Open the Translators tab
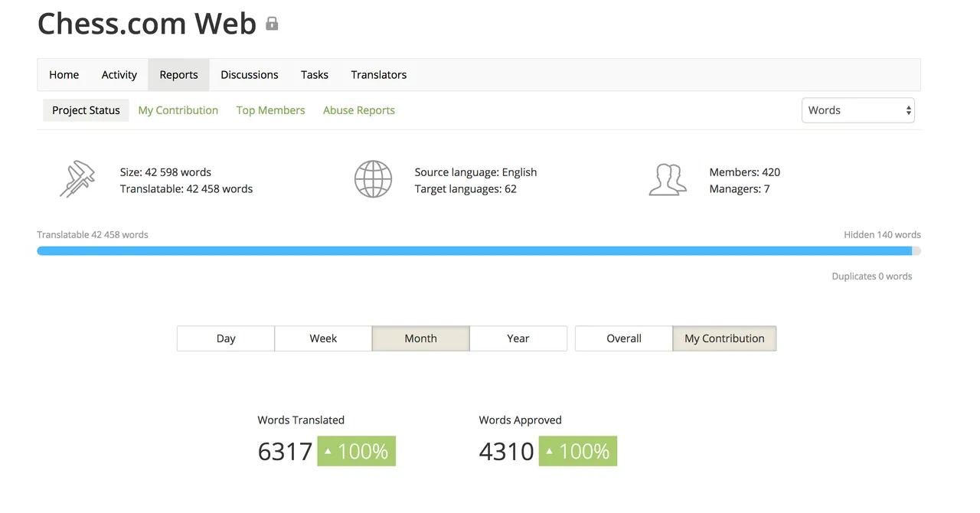The width and height of the screenshot is (980, 513). [x=379, y=75]
